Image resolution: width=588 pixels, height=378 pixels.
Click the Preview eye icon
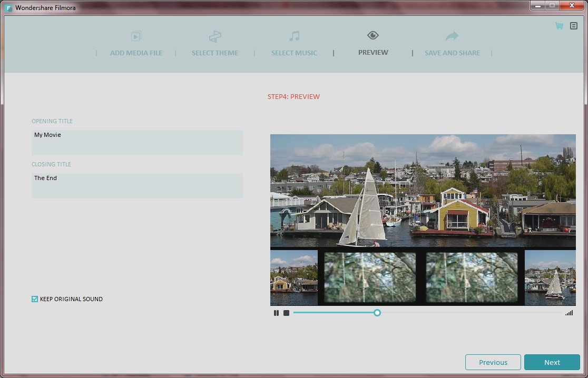coord(373,35)
